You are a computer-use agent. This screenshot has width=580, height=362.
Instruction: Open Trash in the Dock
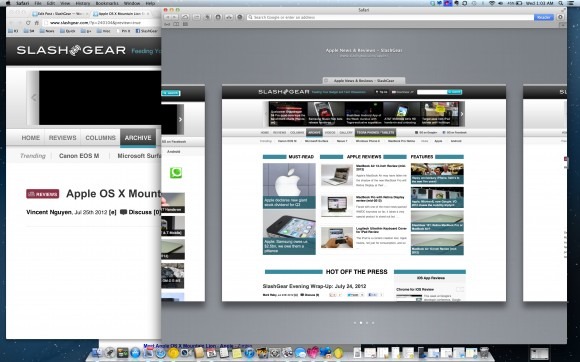[x=484, y=352]
